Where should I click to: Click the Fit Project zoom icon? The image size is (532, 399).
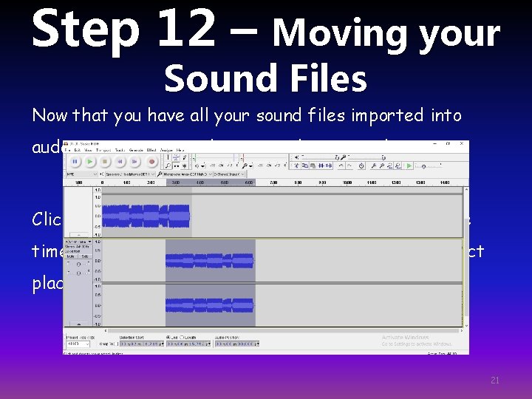[398, 166]
